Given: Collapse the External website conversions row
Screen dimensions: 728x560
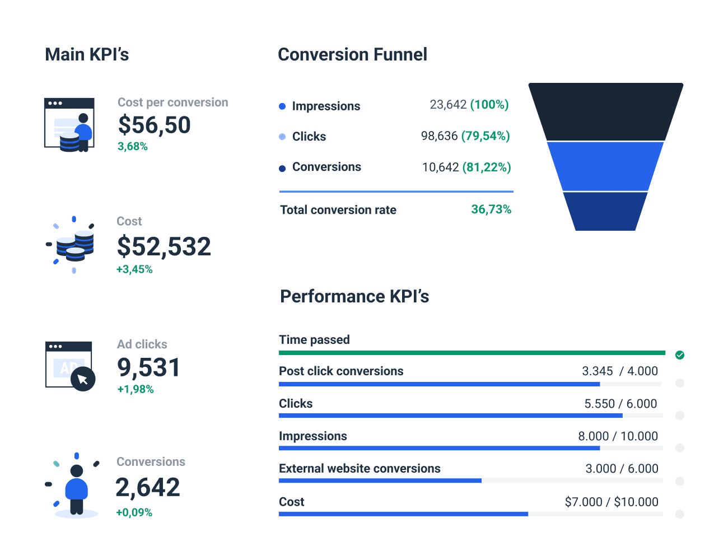Looking at the screenshot, I should click(x=360, y=468).
